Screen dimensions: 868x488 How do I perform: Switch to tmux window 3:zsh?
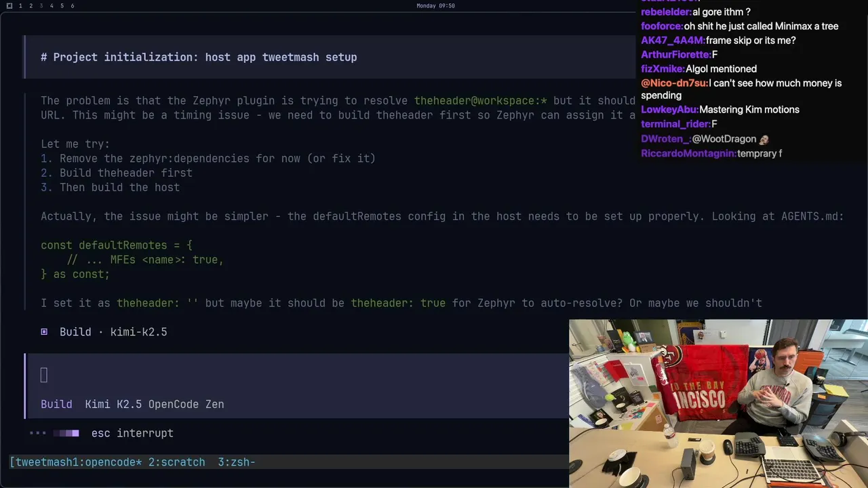tap(236, 462)
